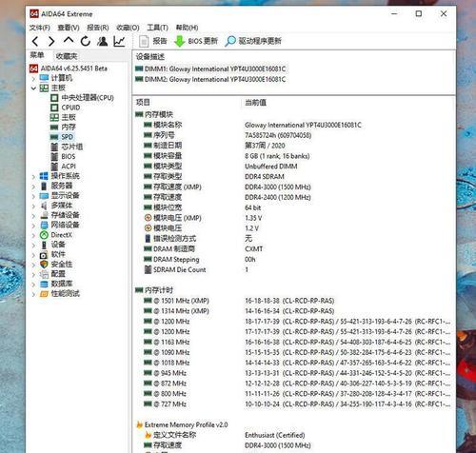Click the config icon beside 配置
Viewport: 476px width, 453px height.
[44, 274]
